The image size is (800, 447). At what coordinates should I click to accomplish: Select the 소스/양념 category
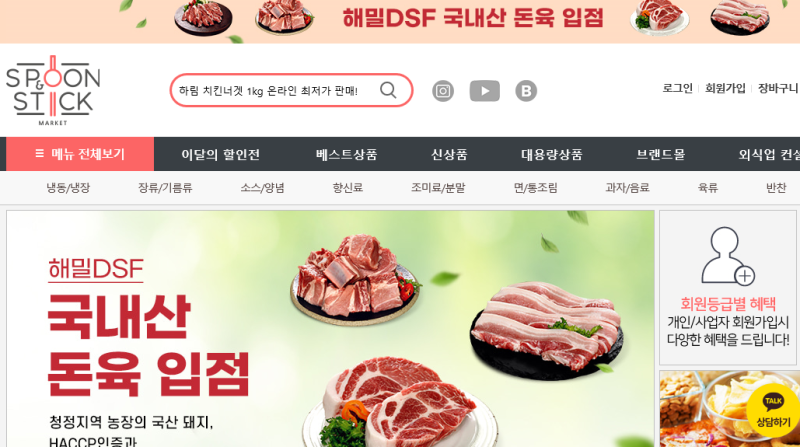click(262, 188)
